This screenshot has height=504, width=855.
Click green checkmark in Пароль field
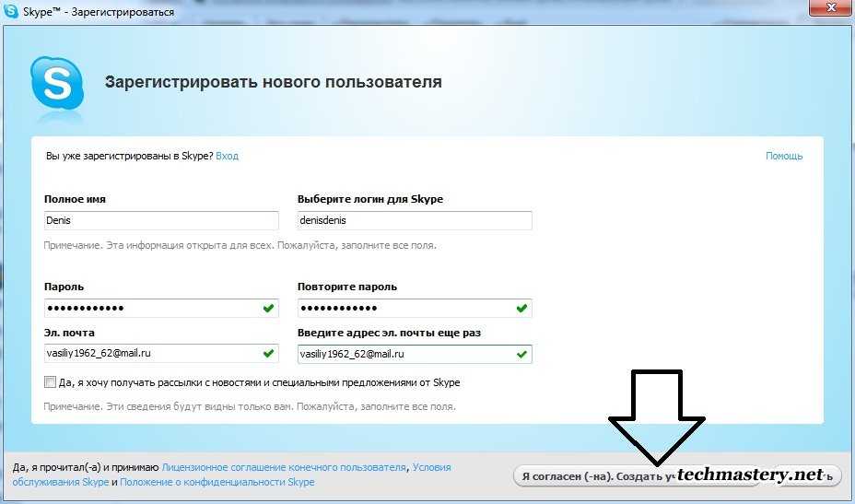click(x=268, y=308)
